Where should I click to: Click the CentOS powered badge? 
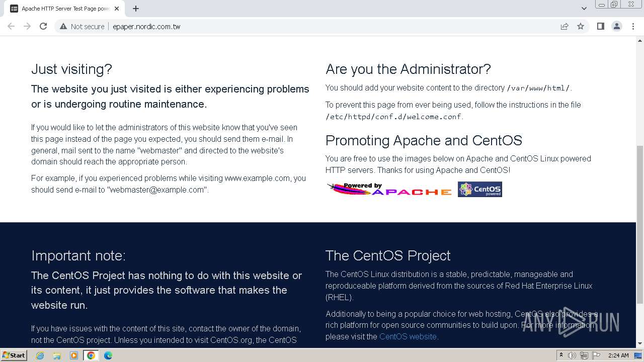point(480,189)
